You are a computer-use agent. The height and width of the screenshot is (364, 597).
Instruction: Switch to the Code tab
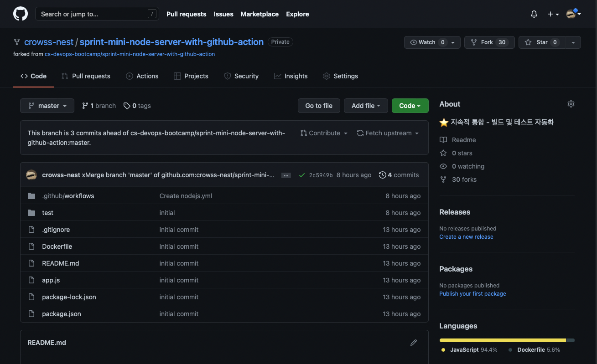[33, 76]
